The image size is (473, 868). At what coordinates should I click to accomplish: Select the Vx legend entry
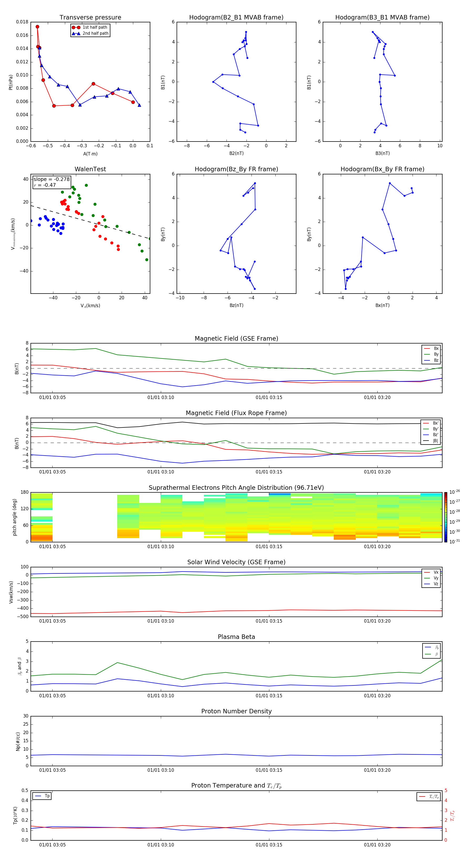click(431, 572)
